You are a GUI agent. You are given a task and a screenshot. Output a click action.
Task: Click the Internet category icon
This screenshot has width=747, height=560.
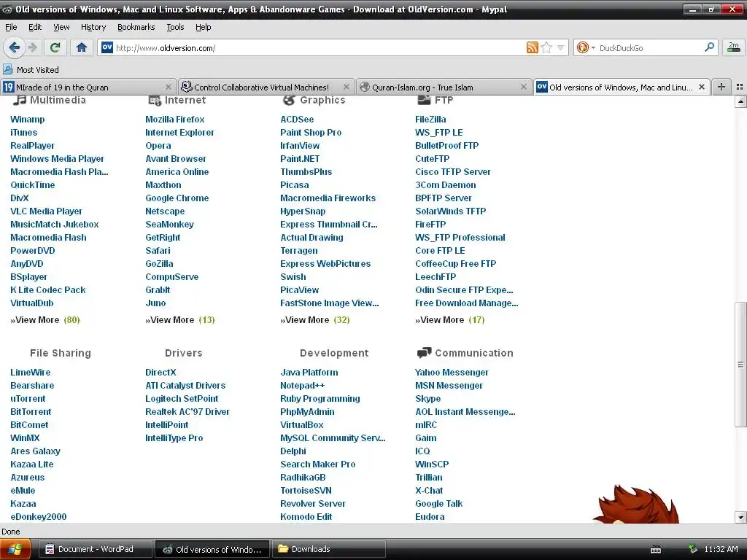(155, 100)
